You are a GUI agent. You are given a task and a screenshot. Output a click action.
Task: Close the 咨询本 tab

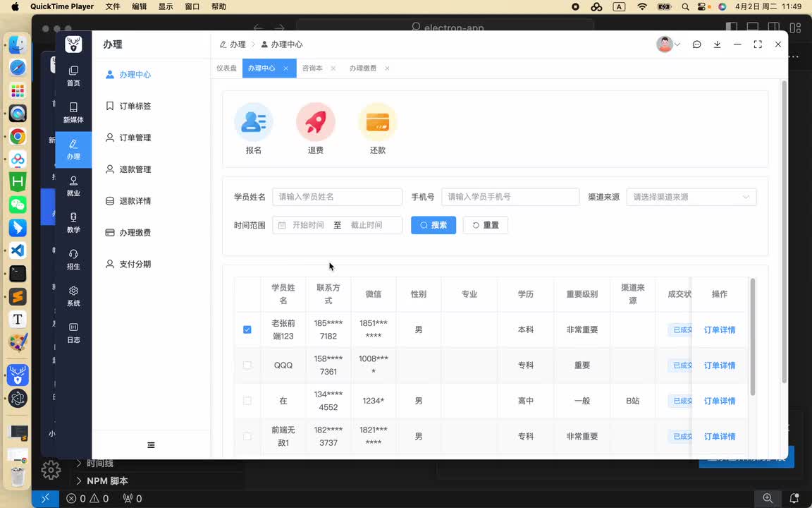pos(333,68)
